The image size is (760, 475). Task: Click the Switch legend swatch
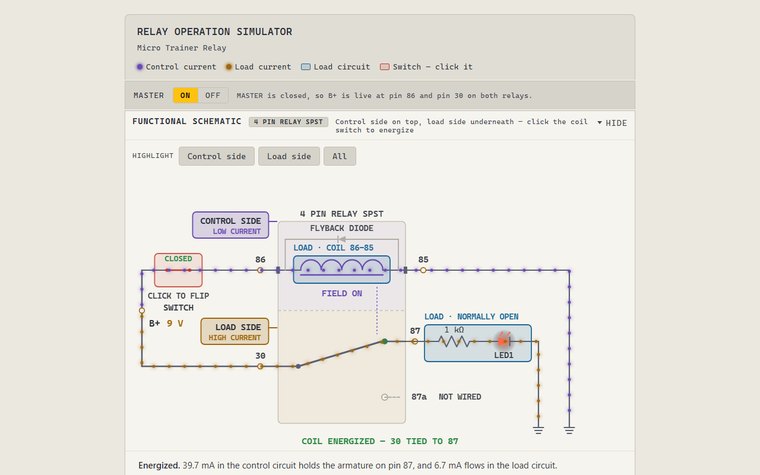pos(384,67)
